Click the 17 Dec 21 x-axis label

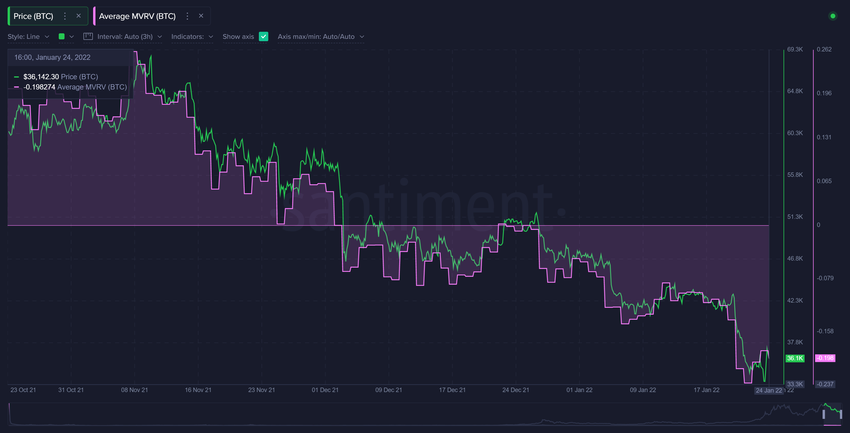pos(452,390)
